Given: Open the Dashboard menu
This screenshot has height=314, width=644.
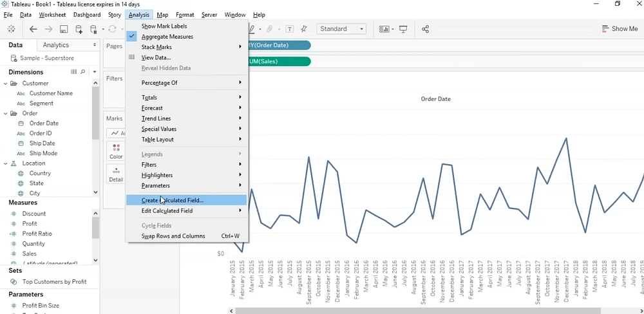Looking at the screenshot, I should click(x=86, y=15).
